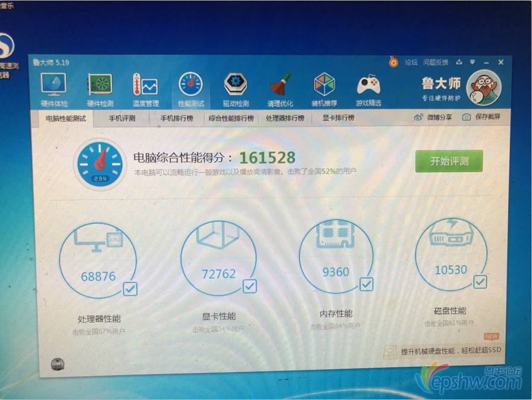Click 提升机械硬盘性能，轻松赶超SSD link

tap(451, 351)
